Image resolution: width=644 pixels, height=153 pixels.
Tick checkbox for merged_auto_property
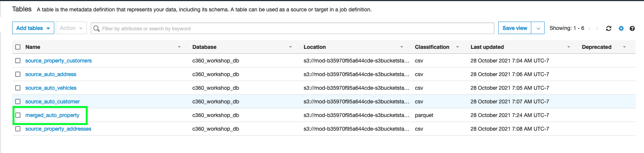click(x=18, y=115)
